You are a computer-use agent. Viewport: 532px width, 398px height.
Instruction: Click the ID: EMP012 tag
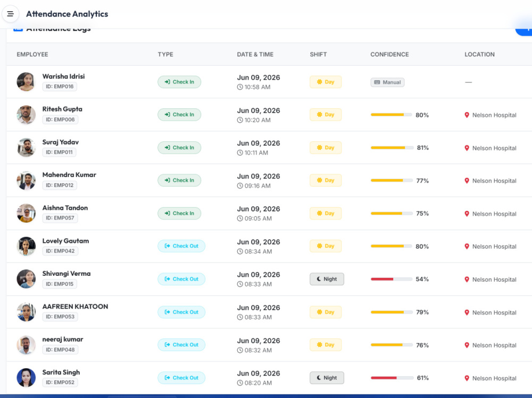pyautogui.click(x=60, y=185)
